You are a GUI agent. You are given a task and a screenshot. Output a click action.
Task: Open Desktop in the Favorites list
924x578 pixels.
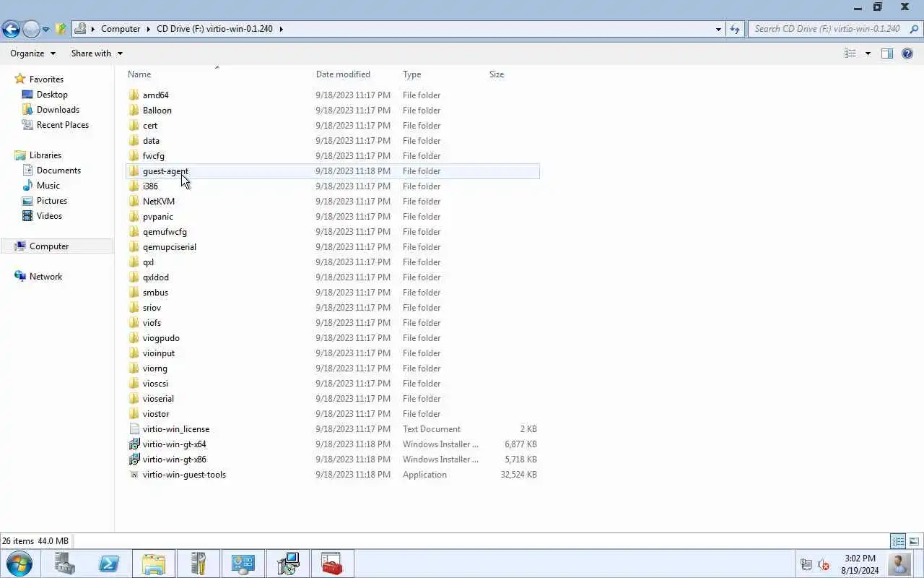point(52,95)
